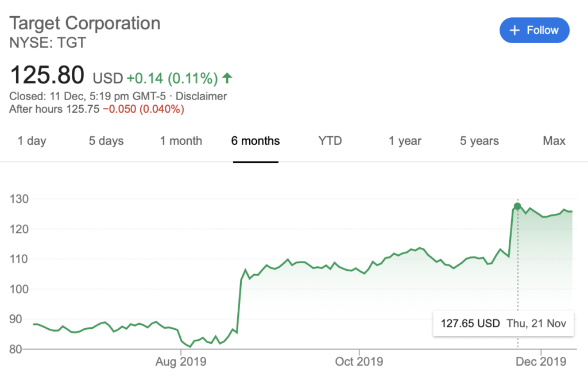Image resolution: width=588 pixels, height=384 pixels.
Task: Show the YTD chart range
Action: (330, 141)
